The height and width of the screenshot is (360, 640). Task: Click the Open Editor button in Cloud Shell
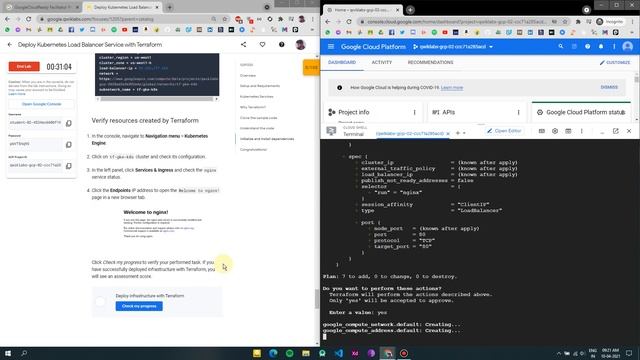tap(504, 131)
